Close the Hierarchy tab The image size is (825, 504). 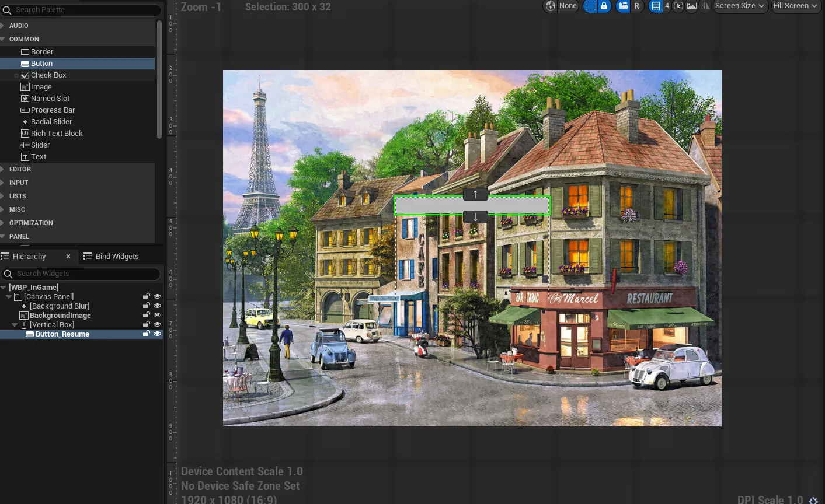click(x=68, y=257)
